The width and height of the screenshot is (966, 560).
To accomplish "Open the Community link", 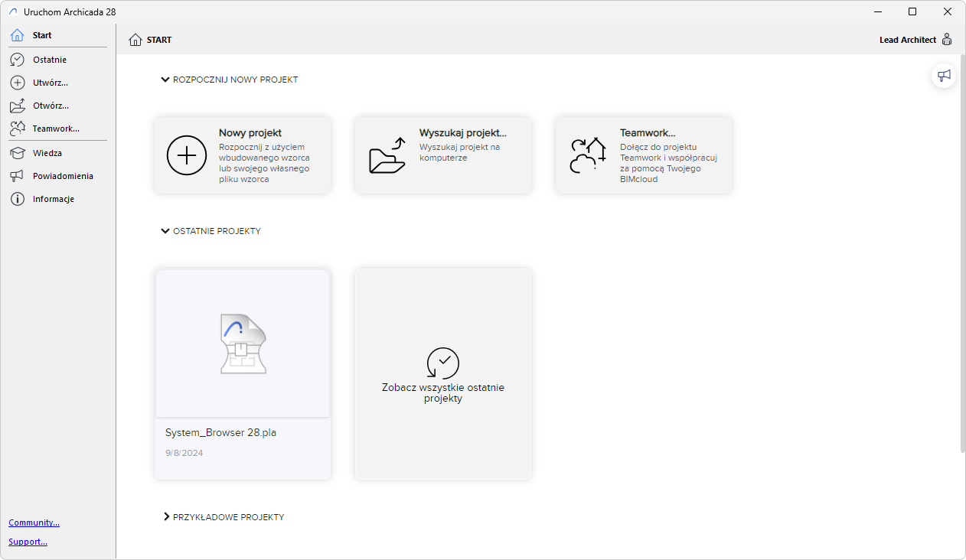I will click(x=34, y=523).
